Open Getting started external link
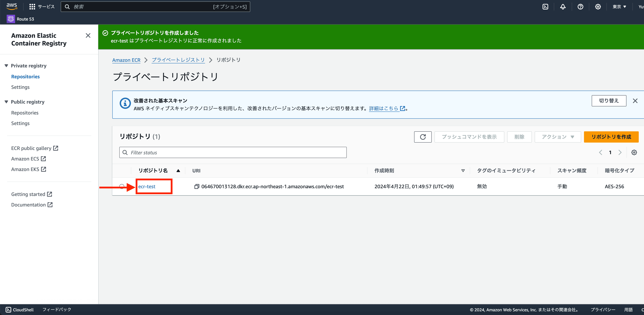Screen dimensions: 644x315 click(x=32, y=194)
